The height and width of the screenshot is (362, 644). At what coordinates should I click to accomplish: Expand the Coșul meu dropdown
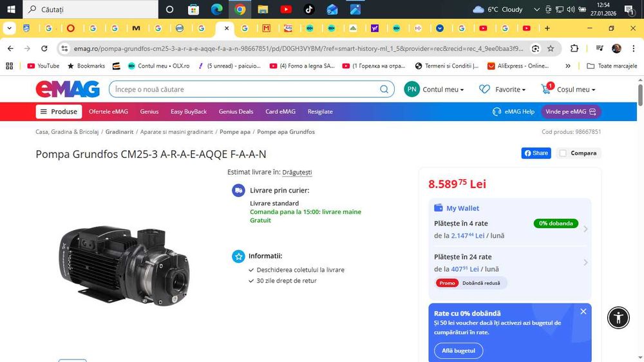click(576, 89)
